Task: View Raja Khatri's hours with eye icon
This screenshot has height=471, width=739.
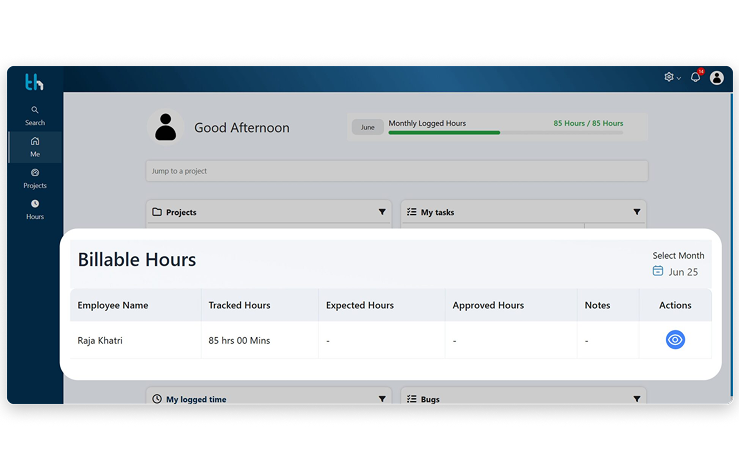Action: [675, 339]
